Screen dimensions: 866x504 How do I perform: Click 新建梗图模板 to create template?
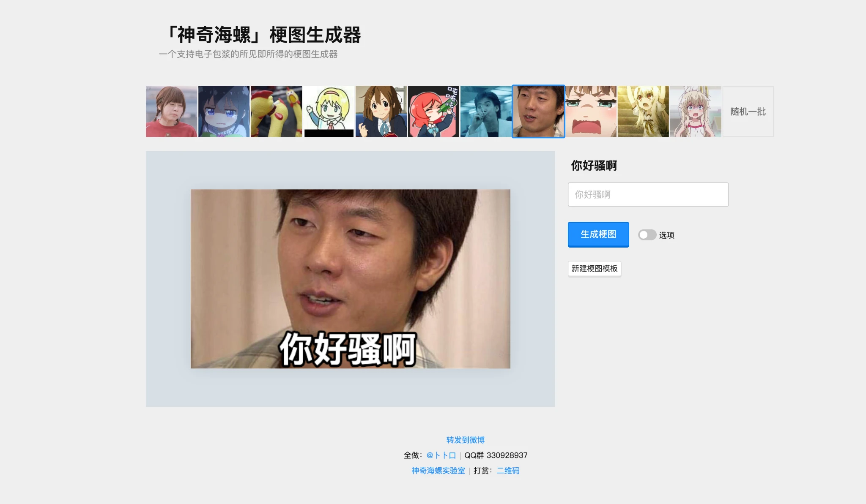(594, 269)
